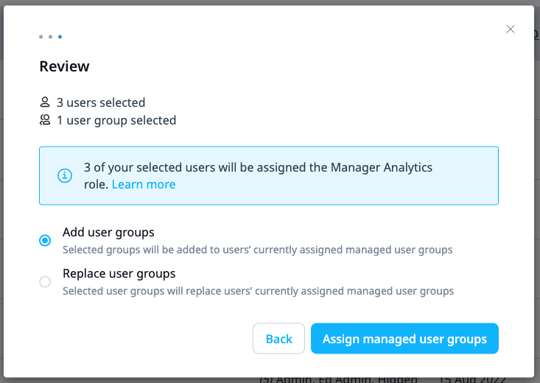Click the user group icon beside group selected
Image resolution: width=540 pixels, height=383 pixels.
[45, 120]
